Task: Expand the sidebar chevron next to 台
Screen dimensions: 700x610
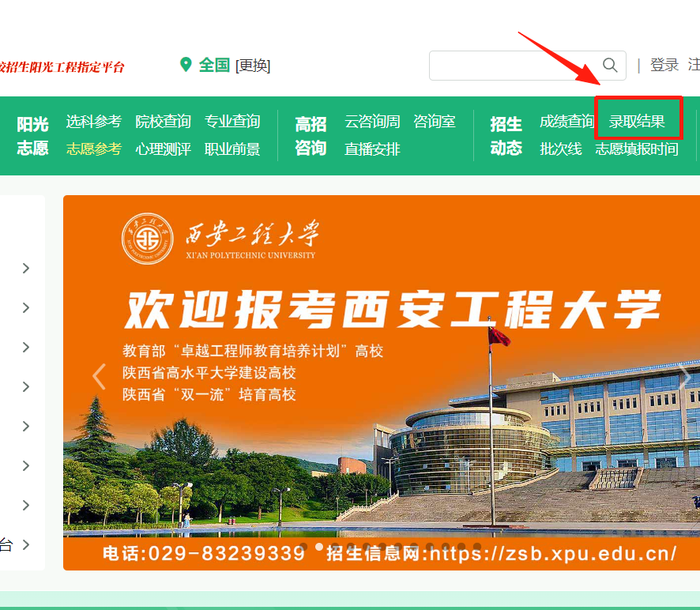Action: click(x=24, y=544)
